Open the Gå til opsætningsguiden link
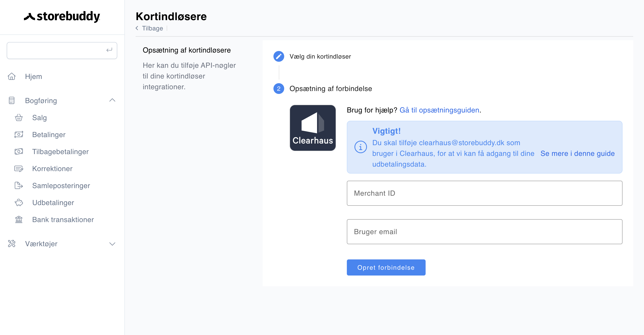644x335 pixels. 439,110
